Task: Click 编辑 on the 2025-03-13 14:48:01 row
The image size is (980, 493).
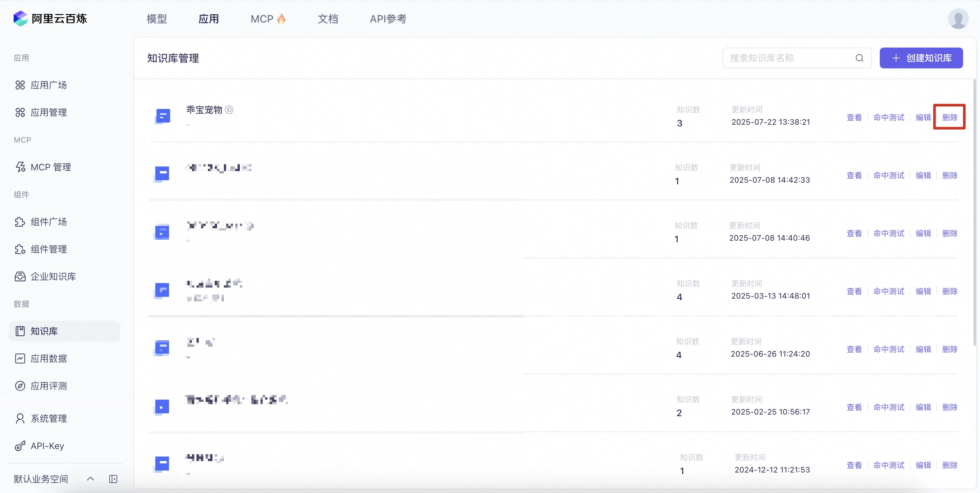Action: coord(923,291)
